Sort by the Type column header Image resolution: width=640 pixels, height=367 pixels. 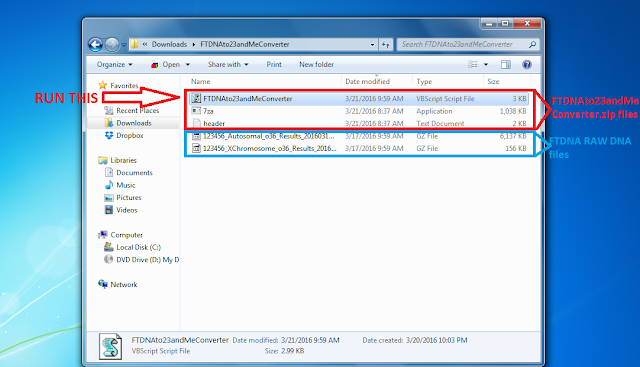coord(424,82)
